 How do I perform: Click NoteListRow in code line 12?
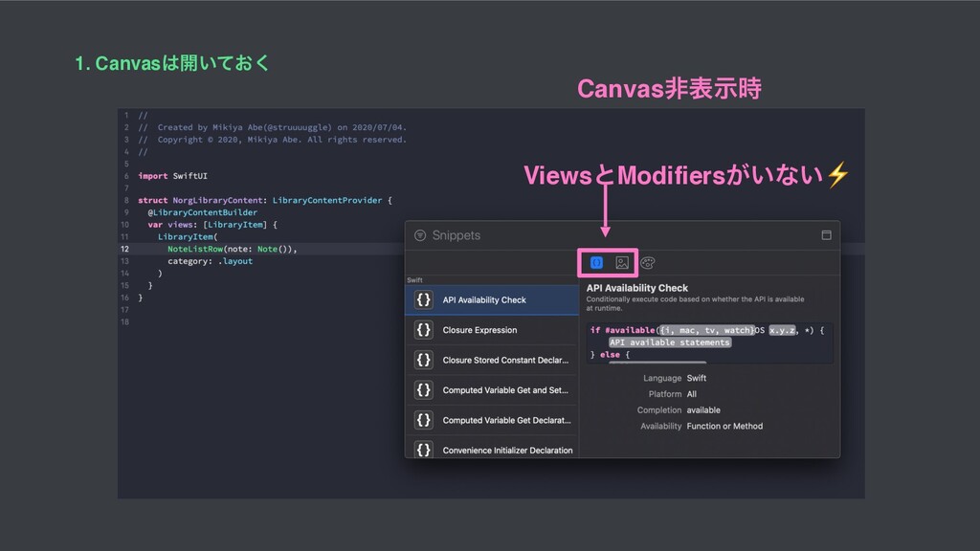pyautogui.click(x=195, y=249)
